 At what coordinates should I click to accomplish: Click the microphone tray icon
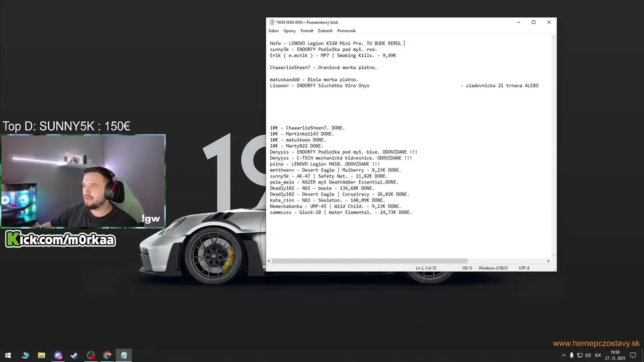click(572, 355)
